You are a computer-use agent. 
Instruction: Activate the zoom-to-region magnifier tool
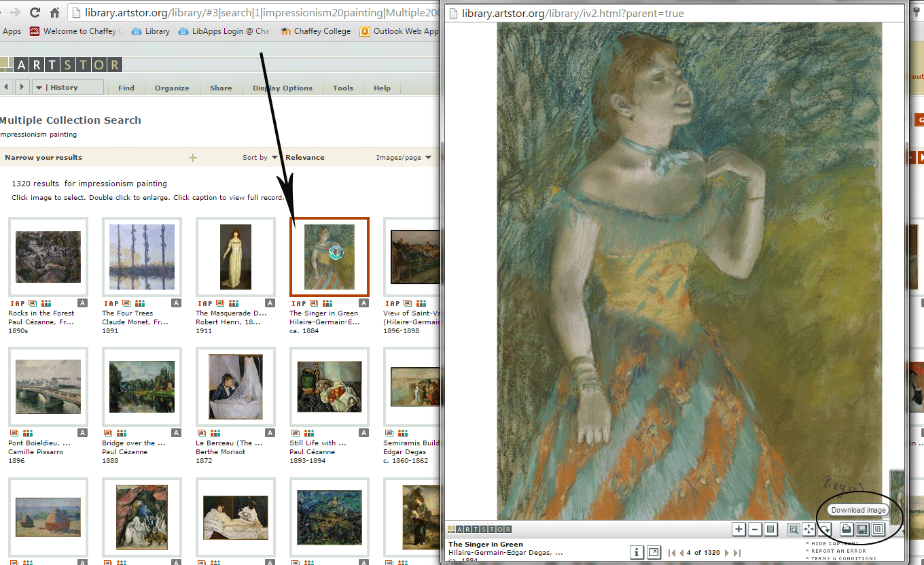793,529
